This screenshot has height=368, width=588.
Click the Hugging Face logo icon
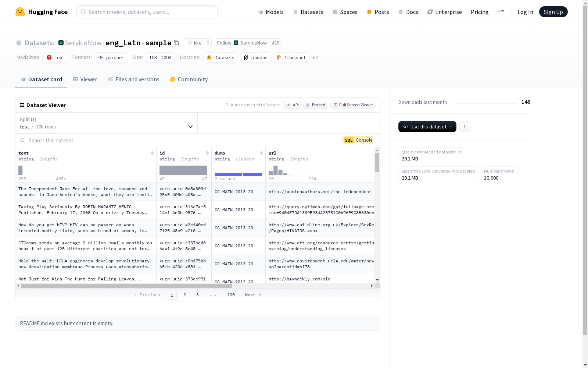(x=20, y=12)
